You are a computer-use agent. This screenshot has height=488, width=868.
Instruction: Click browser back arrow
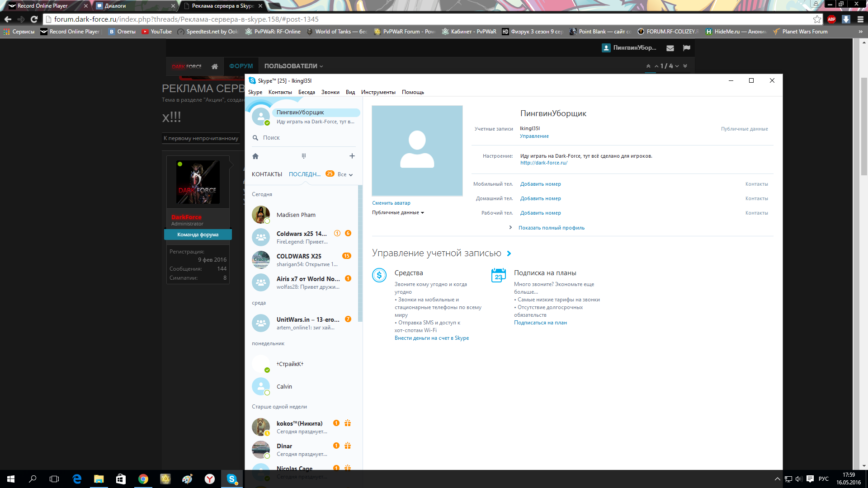coord(8,19)
